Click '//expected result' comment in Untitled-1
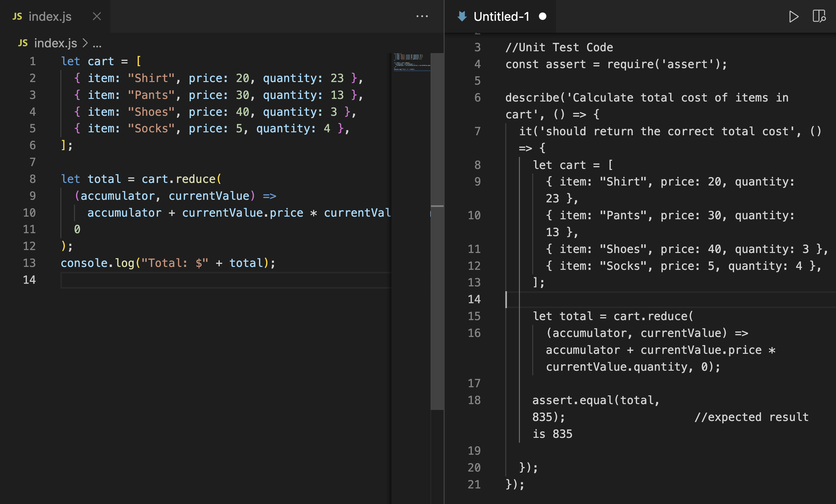Viewport: 836px width, 504px height. click(x=752, y=417)
